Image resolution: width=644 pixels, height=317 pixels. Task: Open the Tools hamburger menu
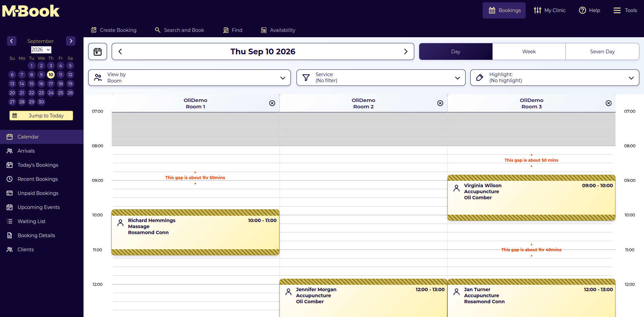click(625, 10)
